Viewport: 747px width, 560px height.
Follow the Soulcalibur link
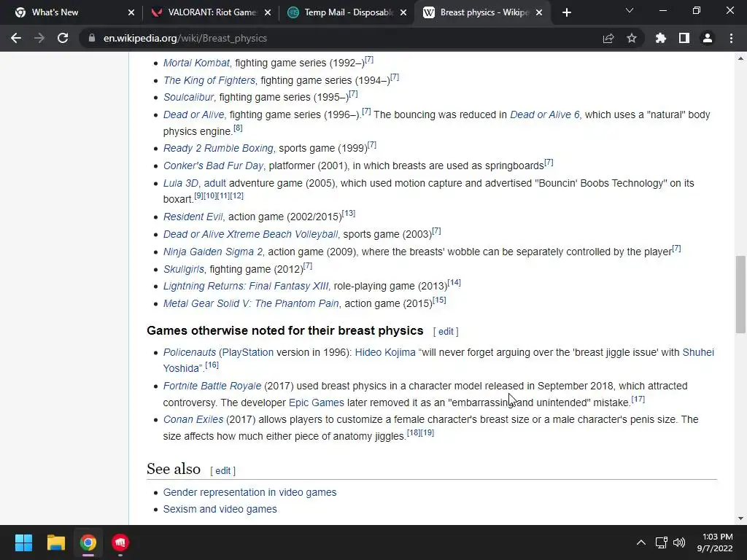188,97
